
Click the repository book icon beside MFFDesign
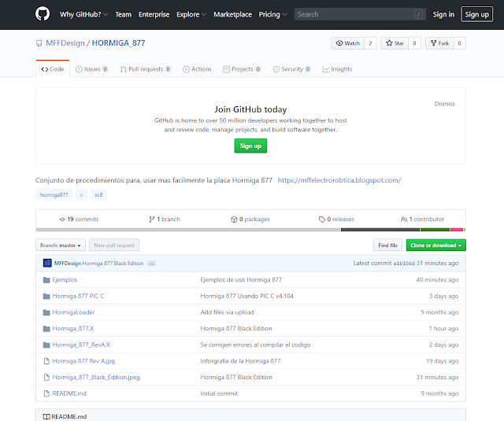(x=39, y=43)
